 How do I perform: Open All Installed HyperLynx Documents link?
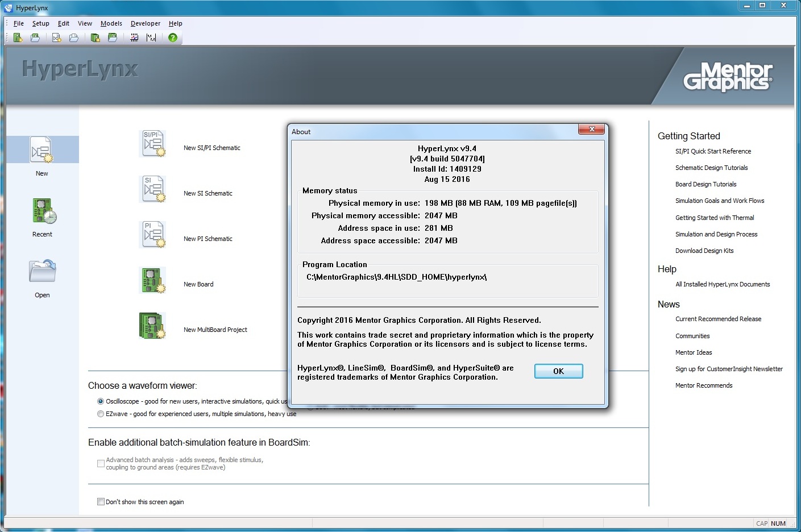tap(723, 284)
